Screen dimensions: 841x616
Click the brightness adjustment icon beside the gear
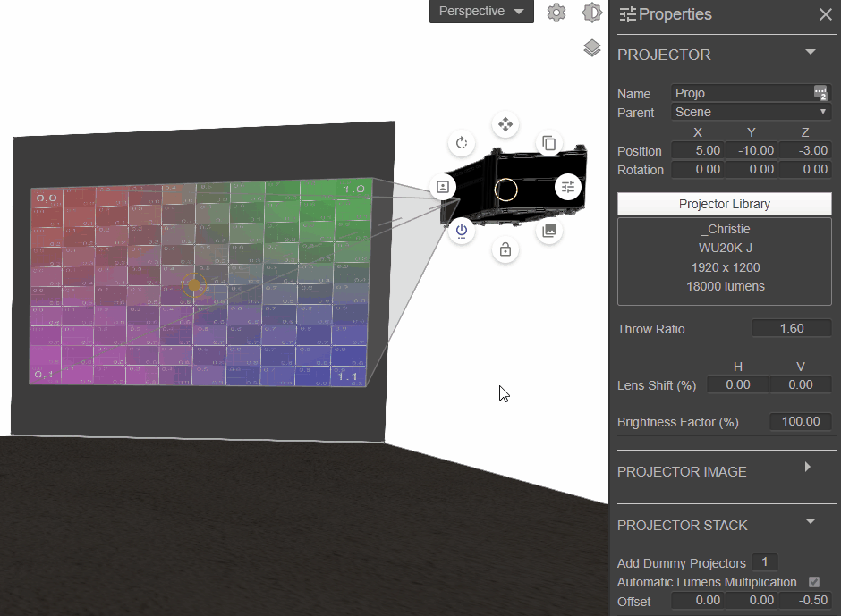(591, 12)
